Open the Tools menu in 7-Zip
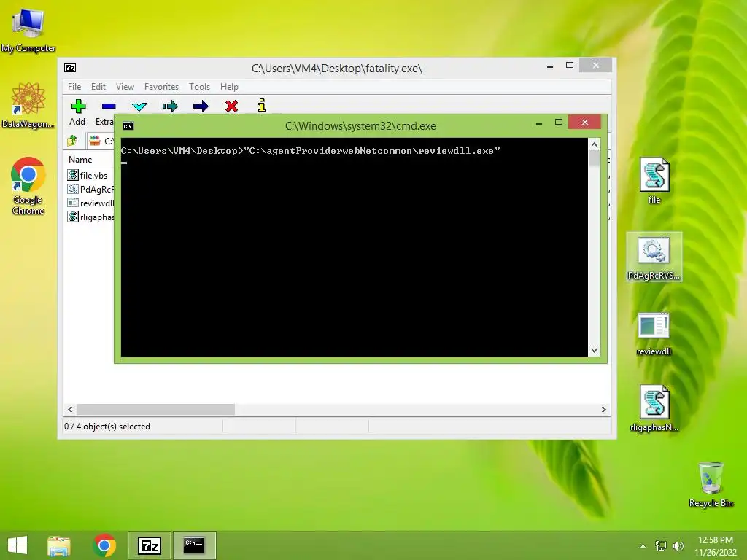Screen dimensions: 747x560 [199, 87]
